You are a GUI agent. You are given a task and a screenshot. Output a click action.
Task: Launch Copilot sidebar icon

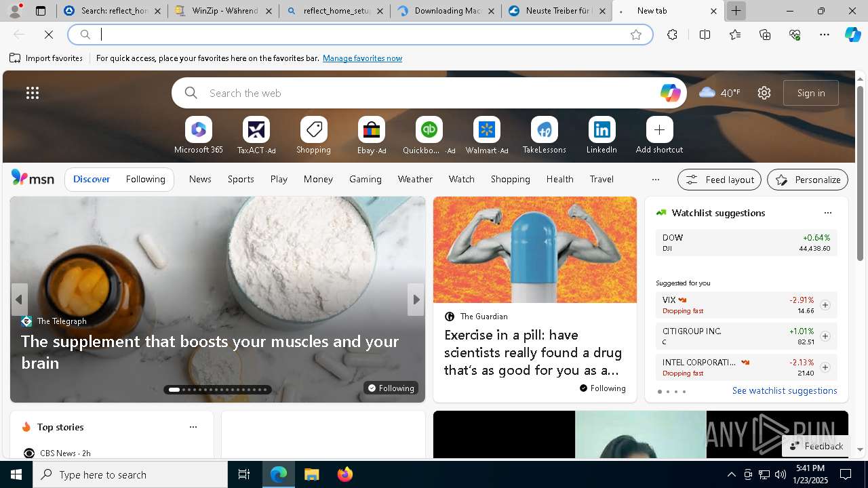(x=852, y=35)
